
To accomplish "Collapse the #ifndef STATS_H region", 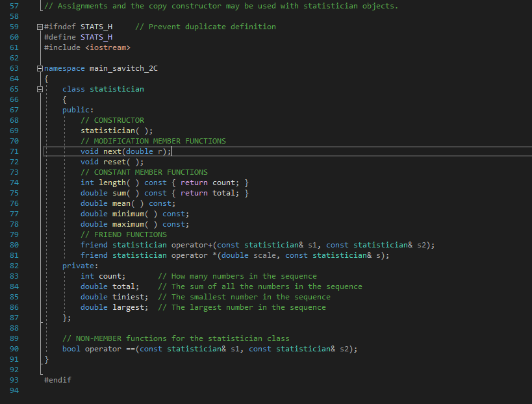I will pos(39,26).
